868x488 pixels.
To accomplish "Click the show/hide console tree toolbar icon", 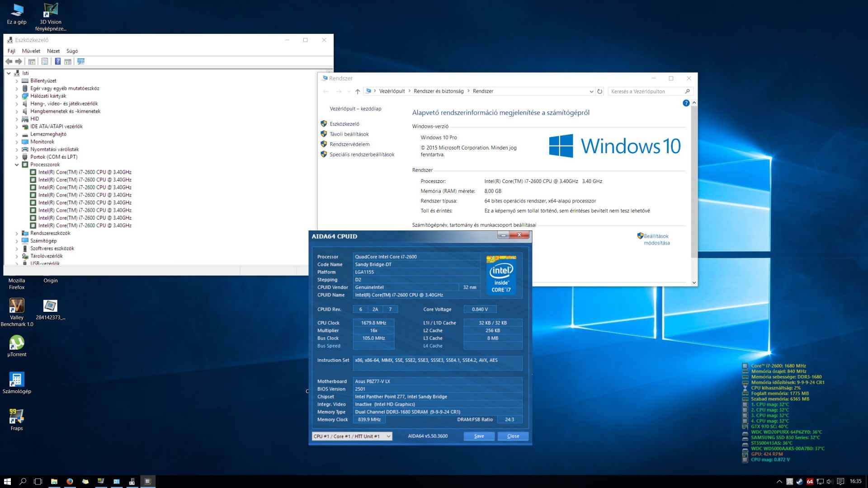I will click(32, 61).
